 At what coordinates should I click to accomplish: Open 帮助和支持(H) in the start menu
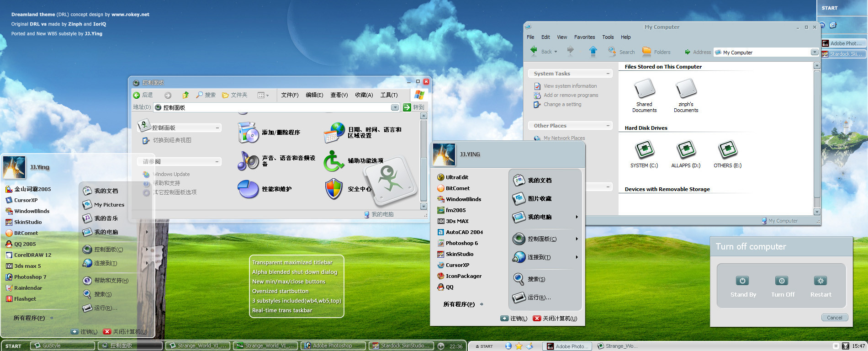coord(106,281)
